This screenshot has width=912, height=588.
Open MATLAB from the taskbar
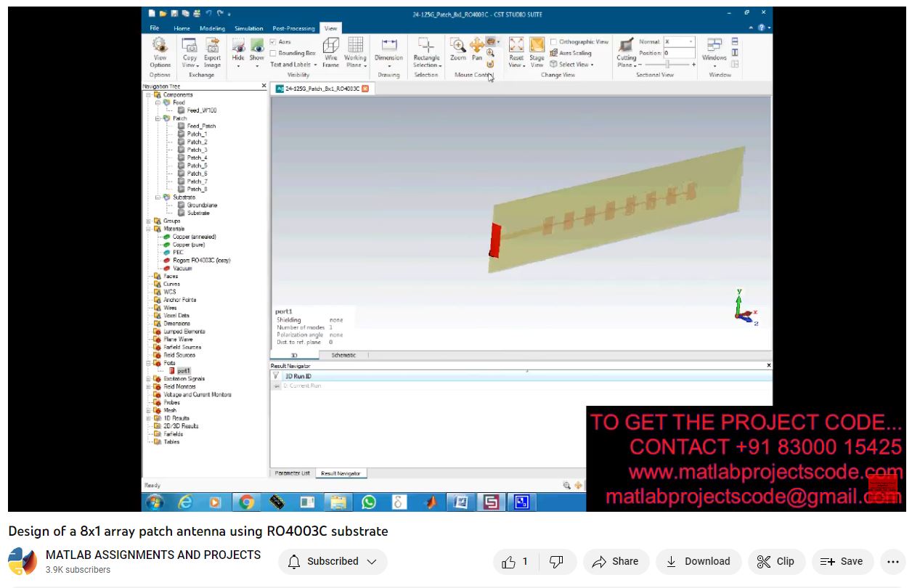point(431,502)
